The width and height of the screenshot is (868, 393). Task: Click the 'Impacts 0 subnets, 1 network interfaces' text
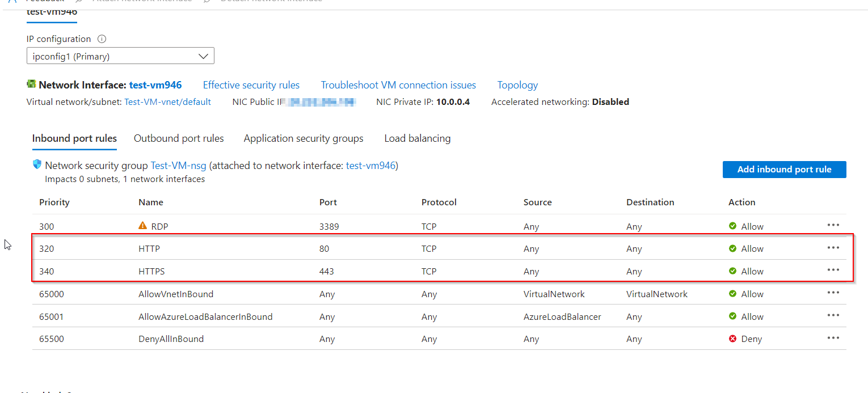coord(125,179)
